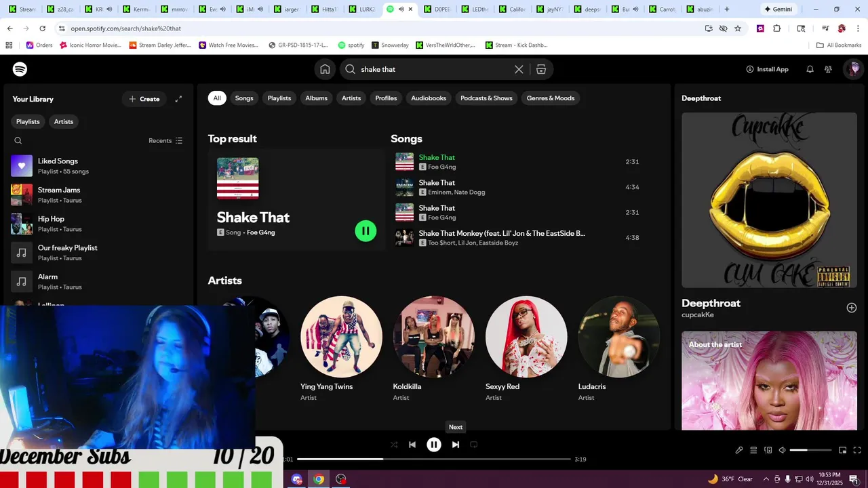Viewport: 868px width, 488px height.
Task: Open the Chrome extensions puzzle icon
Action: (x=777, y=28)
